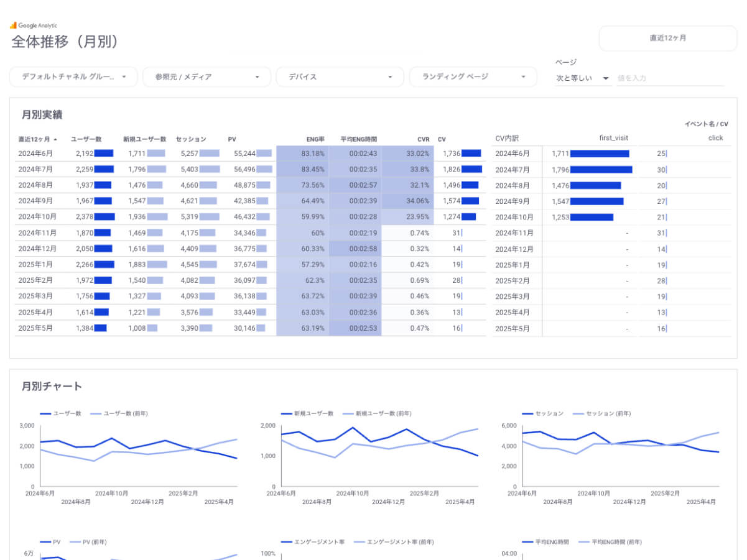The height and width of the screenshot is (560, 747).
Task: Open the ランディング ページ filter dropdown
Action: pyautogui.click(x=473, y=76)
